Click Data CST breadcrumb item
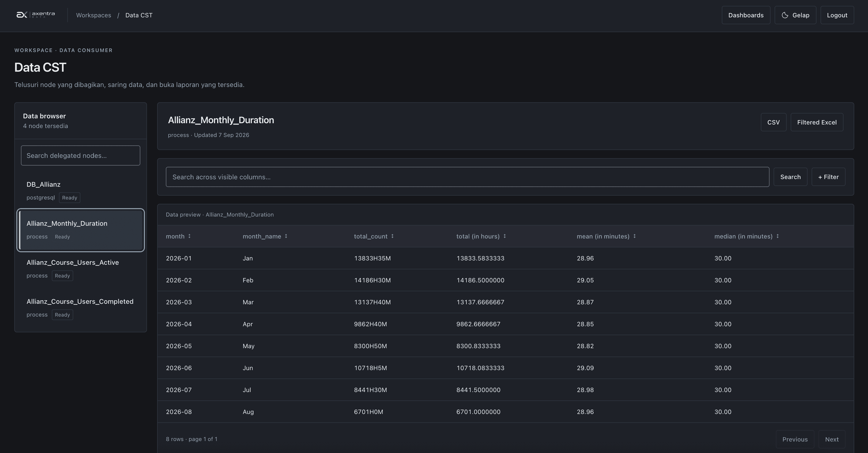The height and width of the screenshot is (453, 868). point(139,15)
